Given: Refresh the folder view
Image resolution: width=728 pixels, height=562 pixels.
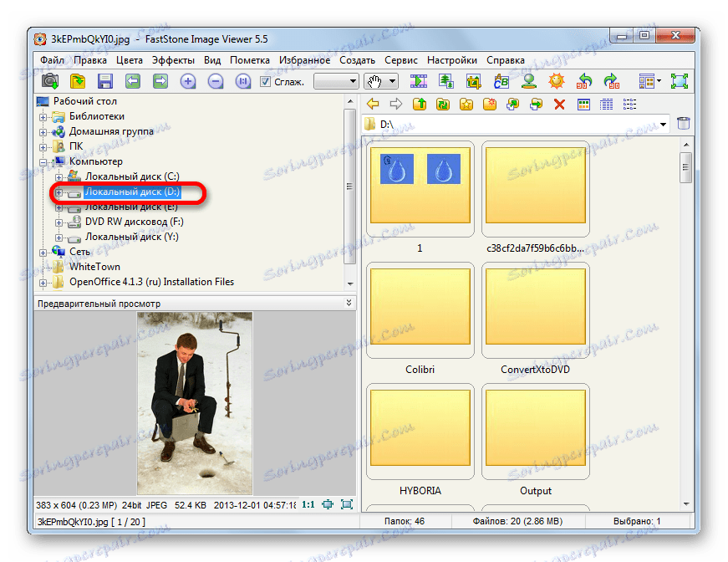Looking at the screenshot, I should [x=443, y=104].
